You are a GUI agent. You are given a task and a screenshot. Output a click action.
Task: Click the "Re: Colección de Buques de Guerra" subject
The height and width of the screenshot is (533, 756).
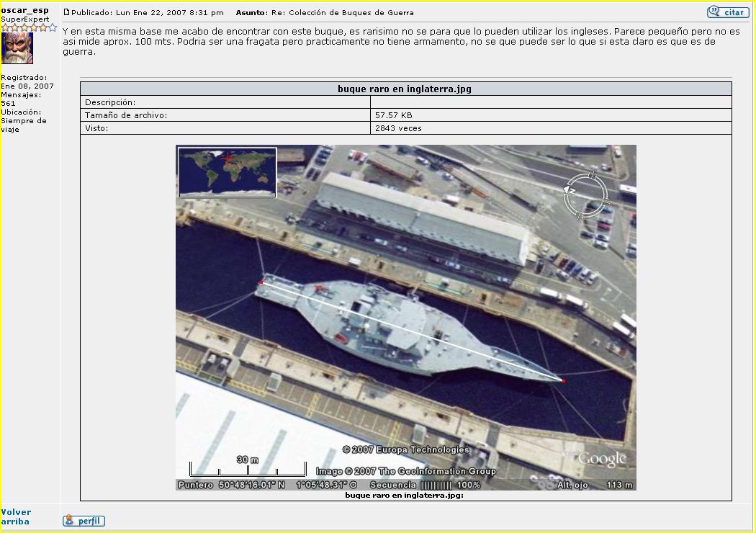342,12
